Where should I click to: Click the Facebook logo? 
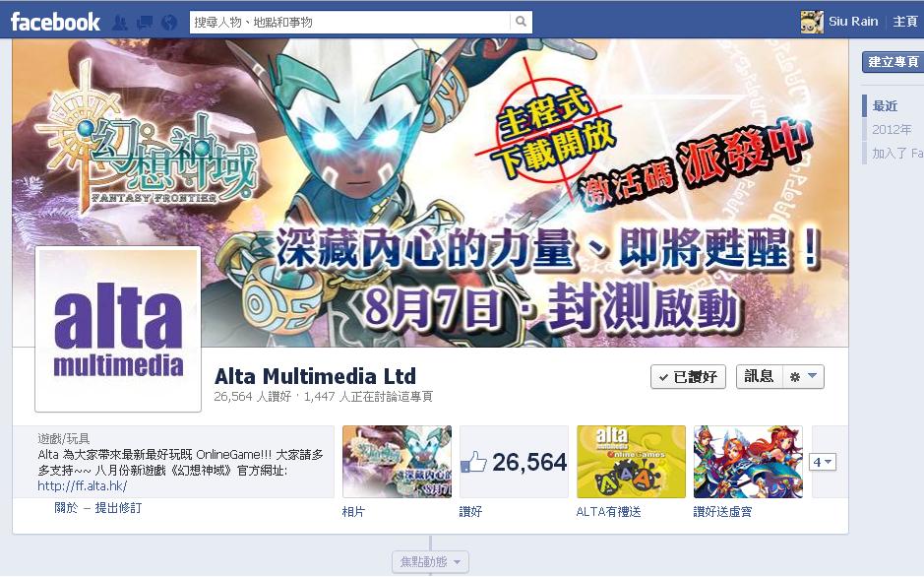pyautogui.click(x=55, y=22)
